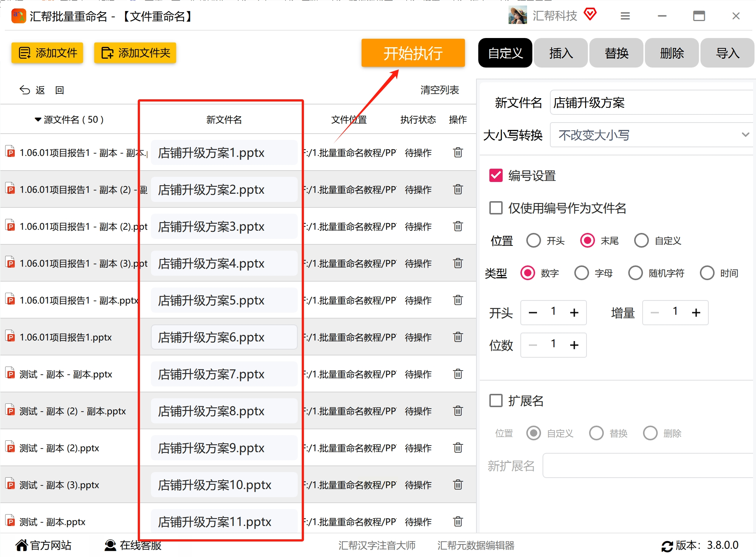Switch to the 替换 tab

tap(616, 53)
